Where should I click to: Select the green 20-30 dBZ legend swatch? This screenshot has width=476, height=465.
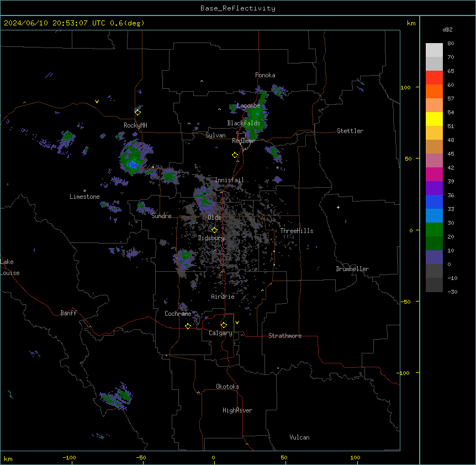434,230
